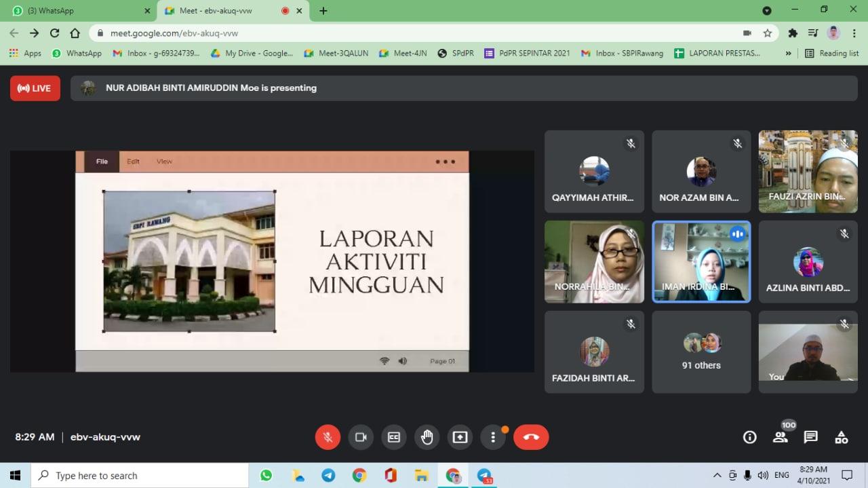The height and width of the screenshot is (488, 868).
Task: Present your screen to the meeting
Action: (x=460, y=437)
